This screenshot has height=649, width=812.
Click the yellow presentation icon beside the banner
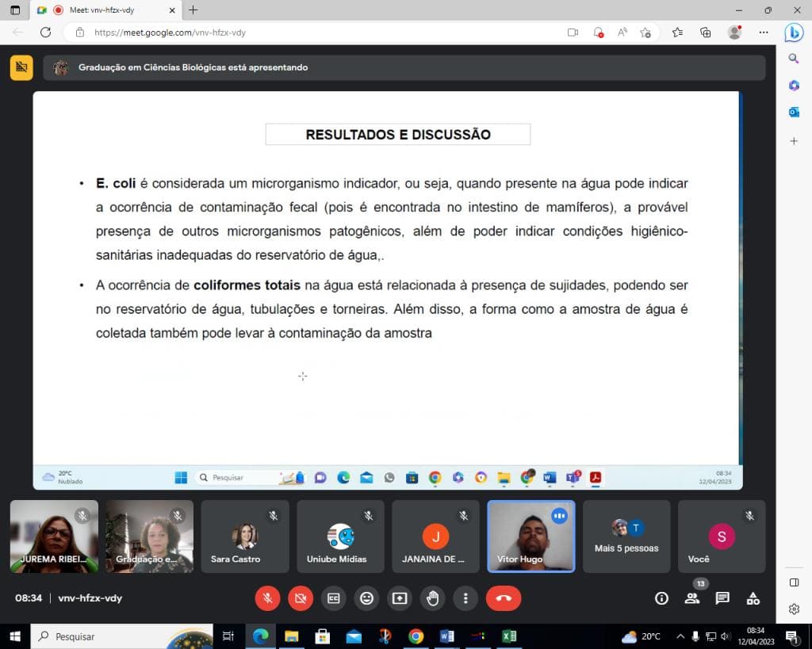[x=21, y=68]
